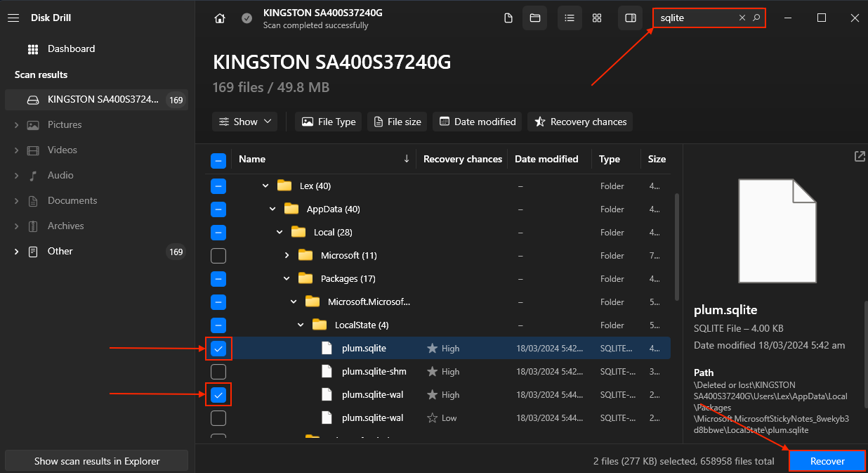The width and height of the screenshot is (868, 473).
Task: Open the Show dropdown filter
Action: [x=244, y=122]
